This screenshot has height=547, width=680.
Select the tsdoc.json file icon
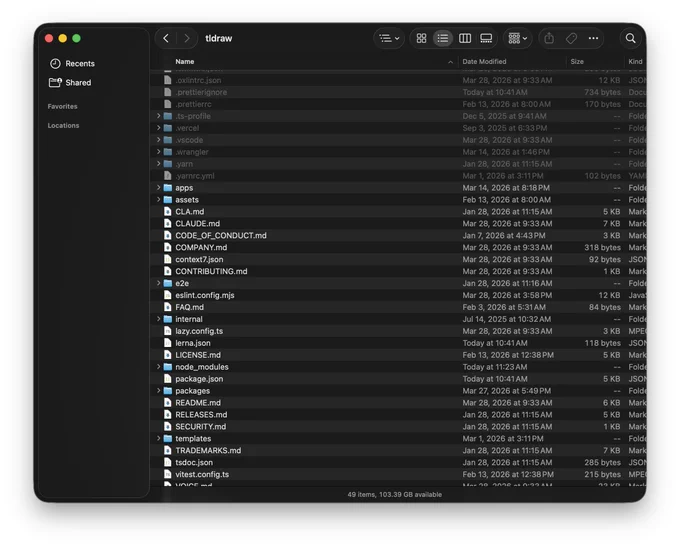pyautogui.click(x=168, y=462)
